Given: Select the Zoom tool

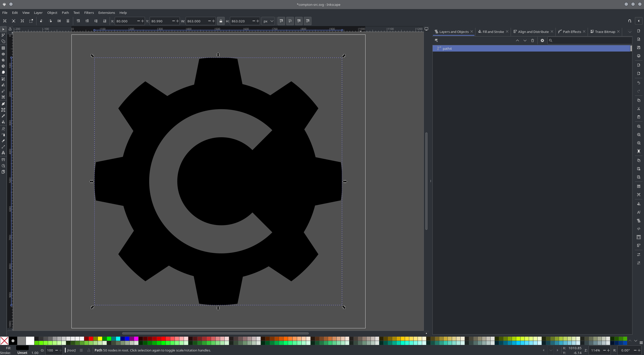Looking at the screenshot, I should 3,166.
